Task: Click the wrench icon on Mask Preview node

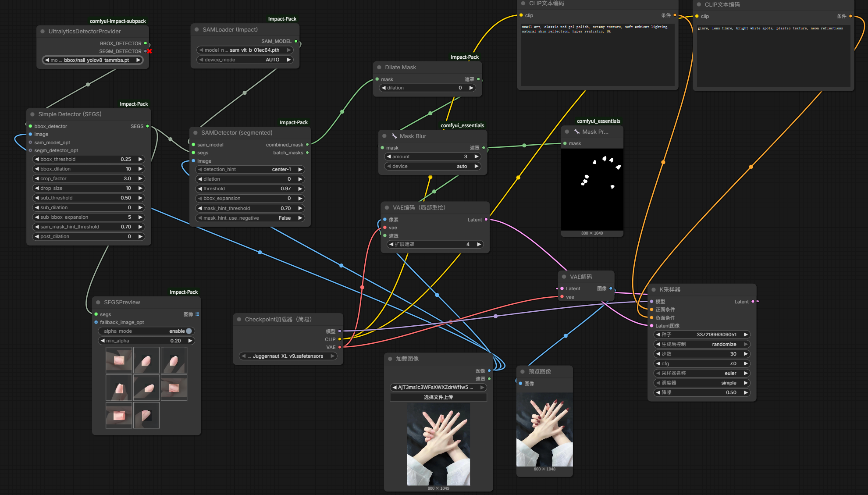Action: tap(577, 132)
